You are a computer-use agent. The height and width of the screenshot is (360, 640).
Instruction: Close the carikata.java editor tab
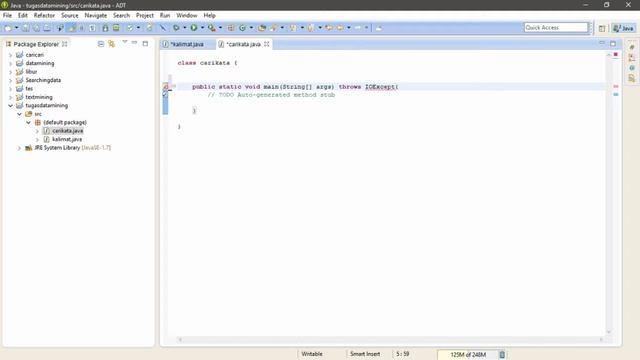pos(267,44)
